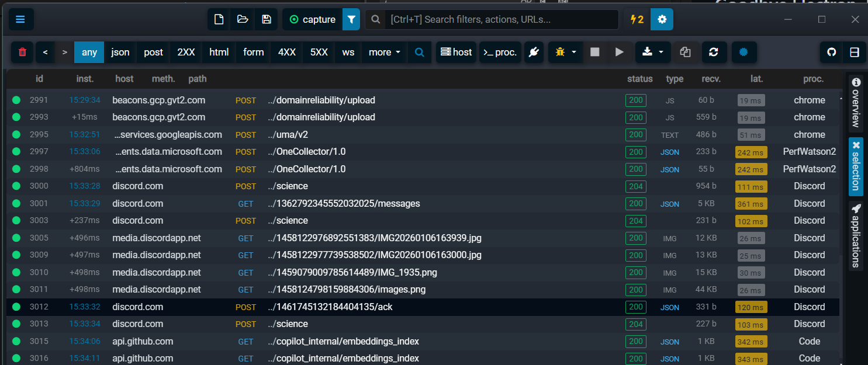
Task: Select the trash icon to clear captured requests
Action: tap(22, 52)
